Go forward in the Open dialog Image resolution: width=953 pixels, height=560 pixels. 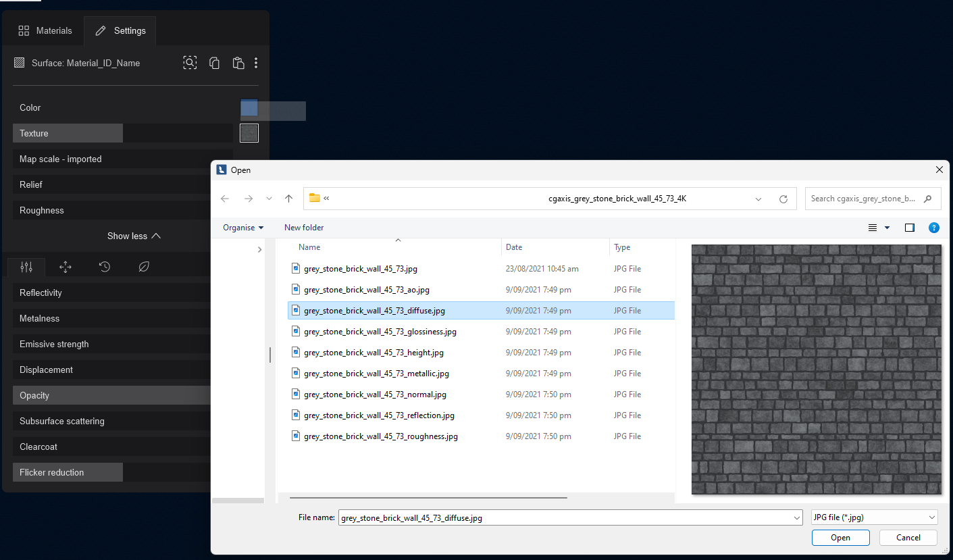pos(248,199)
